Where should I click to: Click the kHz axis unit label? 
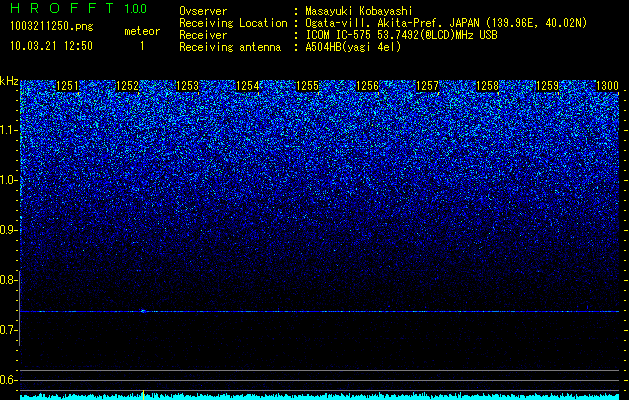click(x=9, y=81)
